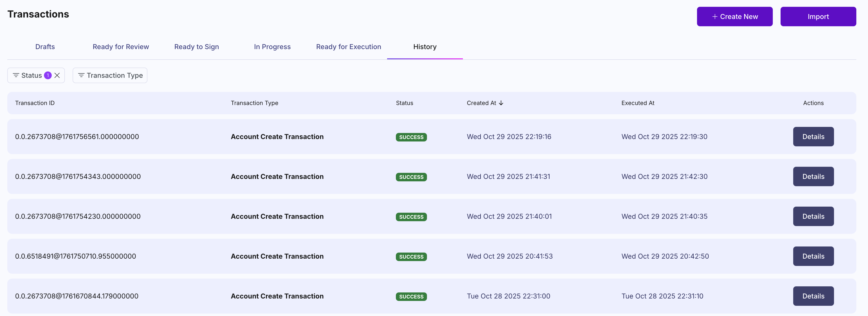Click the Created At sort arrow
This screenshot has height=316, width=868.
(501, 103)
